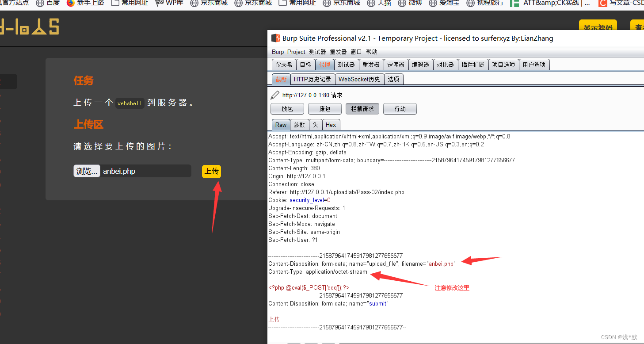Screen dimensions: 644x344
Task: Open the 窗口 menu
Action: pos(356,52)
